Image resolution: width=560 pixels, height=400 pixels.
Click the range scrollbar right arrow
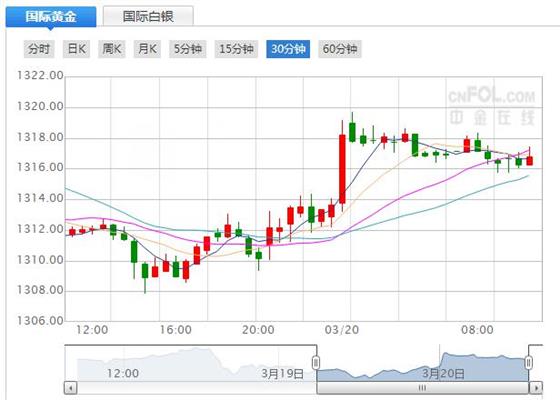point(535,388)
